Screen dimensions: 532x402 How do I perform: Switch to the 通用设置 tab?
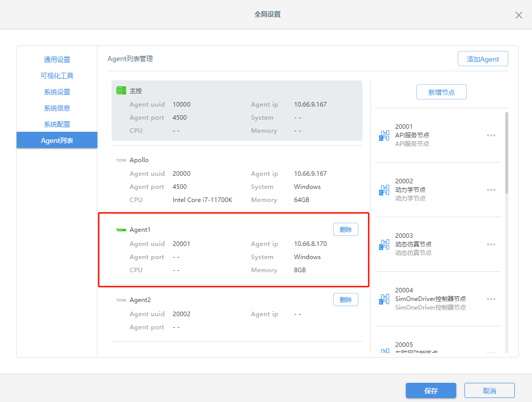click(57, 60)
